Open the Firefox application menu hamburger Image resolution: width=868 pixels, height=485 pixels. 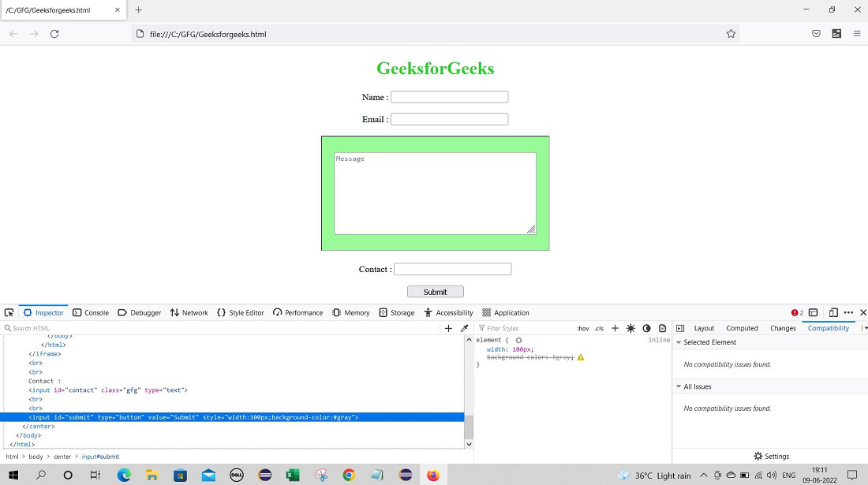click(857, 34)
